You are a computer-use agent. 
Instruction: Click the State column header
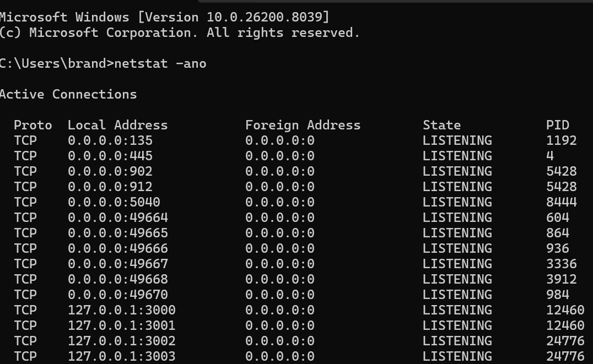pos(441,125)
